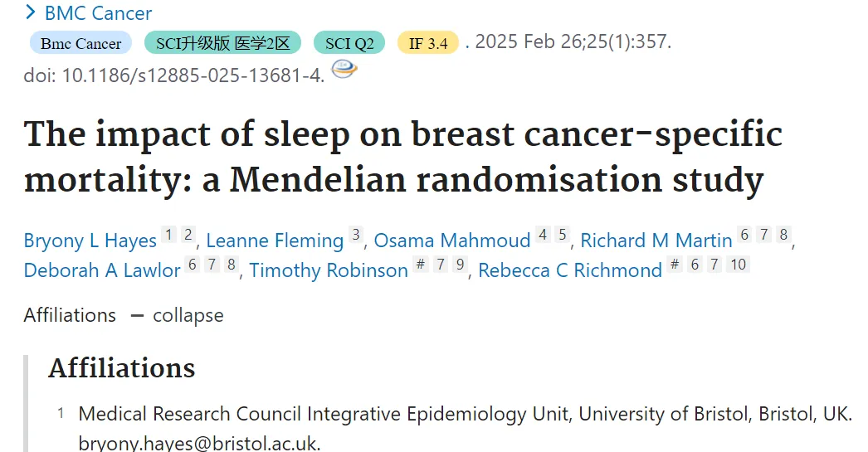Click the SCI升级版 医学2区 badge
Screen dimensions: 868x452
(222, 43)
